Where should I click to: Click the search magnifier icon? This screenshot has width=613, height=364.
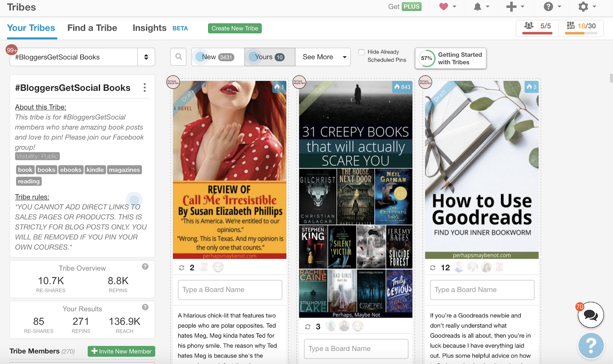tap(179, 57)
